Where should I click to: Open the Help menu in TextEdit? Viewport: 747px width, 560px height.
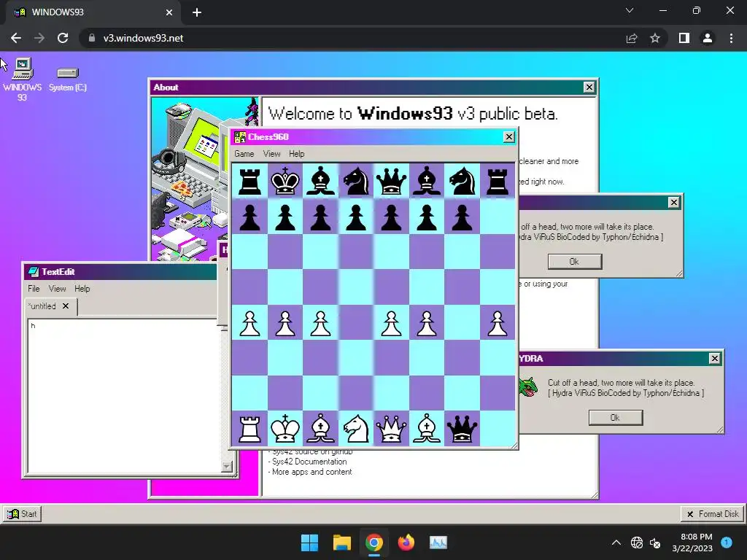(x=82, y=289)
